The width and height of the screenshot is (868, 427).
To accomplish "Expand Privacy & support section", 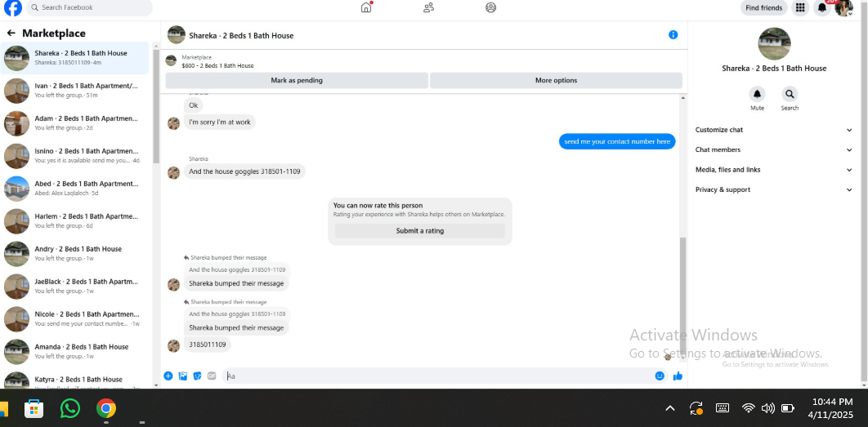I will click(x=773, y=189).
